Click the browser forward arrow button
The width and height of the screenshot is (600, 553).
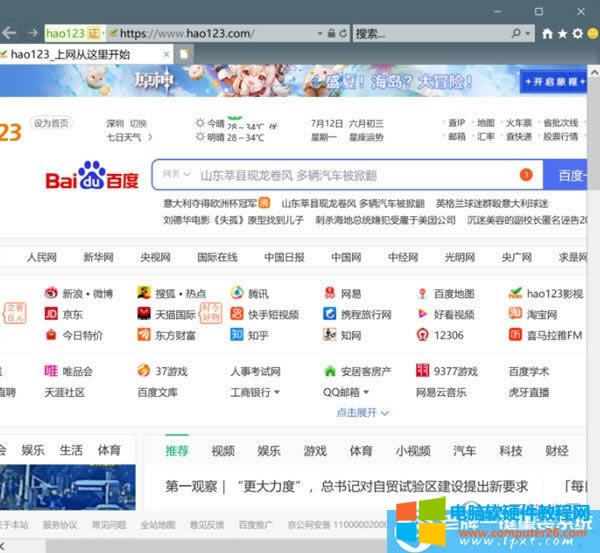click(x=33, y=33)
